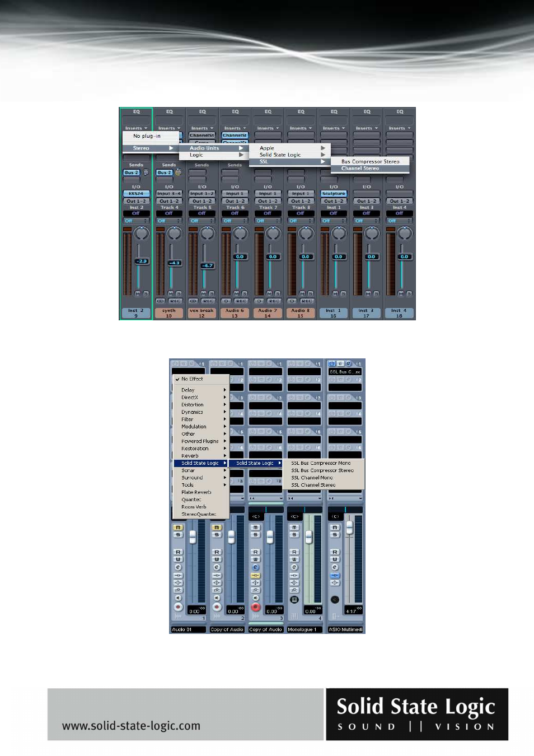534x756 pixels.
Task: Expand the Delay effects submenu
Action: point(202,390)
